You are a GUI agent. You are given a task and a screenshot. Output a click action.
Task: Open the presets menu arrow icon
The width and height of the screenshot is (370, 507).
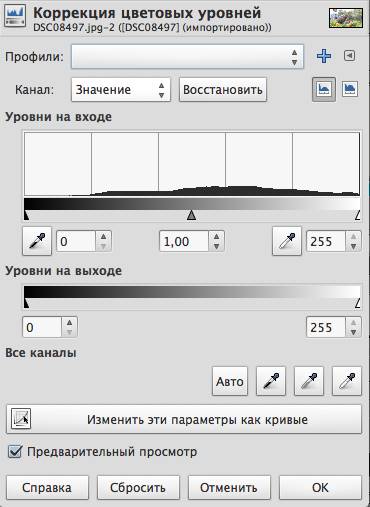(349, 56)
